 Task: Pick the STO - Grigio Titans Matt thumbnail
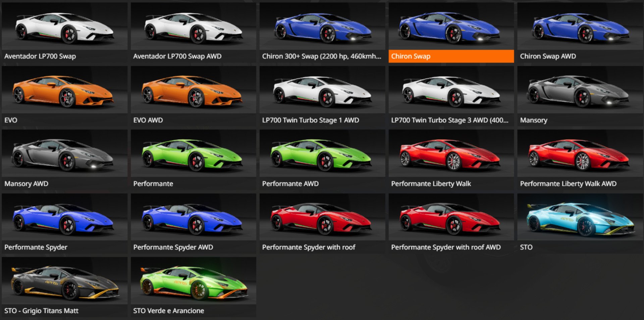[64, 281]
